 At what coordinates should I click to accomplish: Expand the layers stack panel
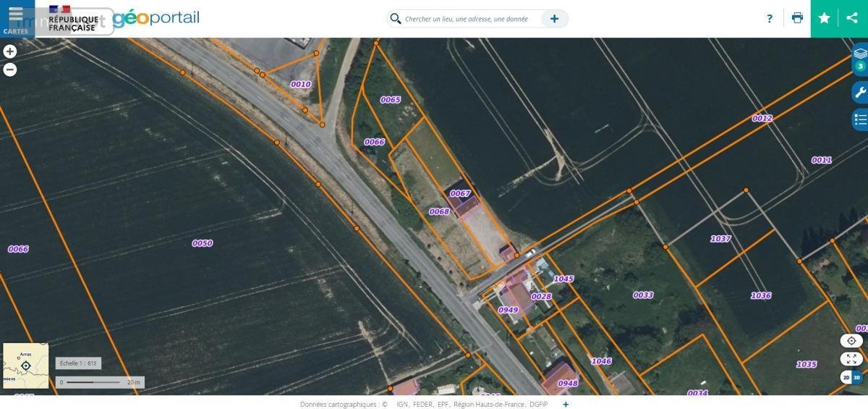[859, 55]
